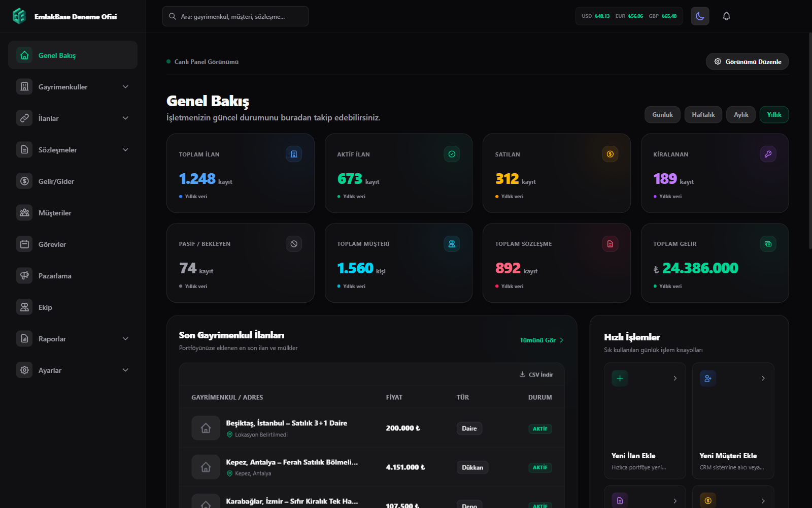This screenshot has width=812, height=508.
Task: Click the currency rates ticker
Action: tap(629, 16)
